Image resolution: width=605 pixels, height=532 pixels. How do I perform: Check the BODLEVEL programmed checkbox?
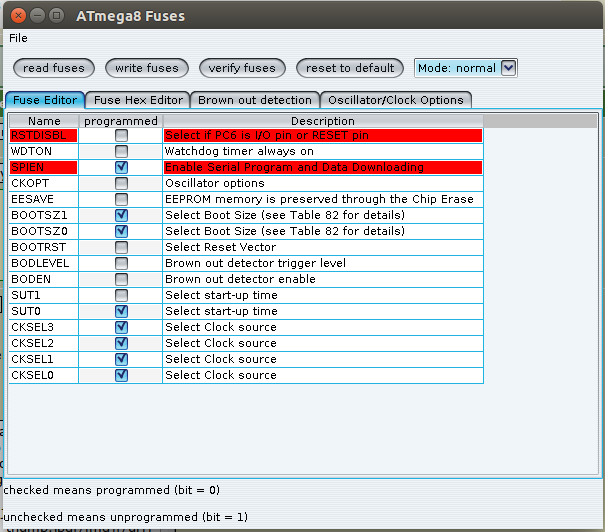(121, 263)
